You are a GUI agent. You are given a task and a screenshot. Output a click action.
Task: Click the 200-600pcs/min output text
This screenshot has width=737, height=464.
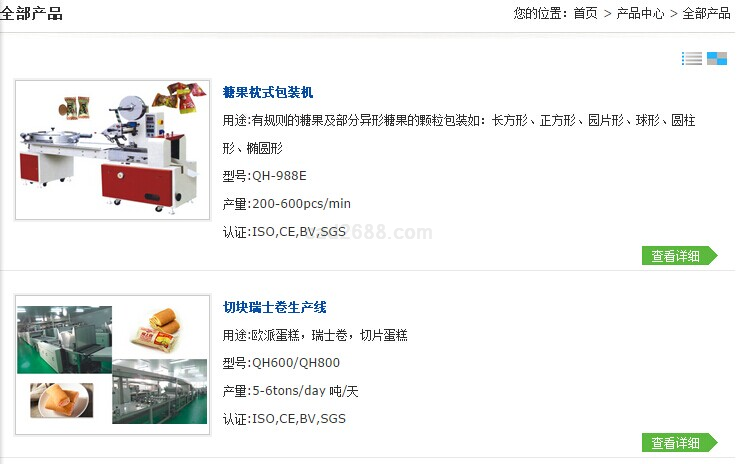tap(301, 204)
